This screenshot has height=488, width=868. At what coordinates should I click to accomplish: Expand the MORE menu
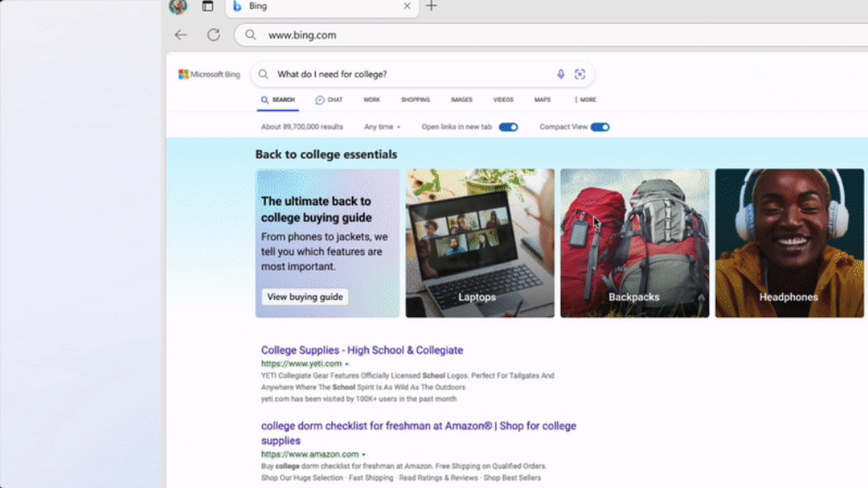(x=586, y=100)
